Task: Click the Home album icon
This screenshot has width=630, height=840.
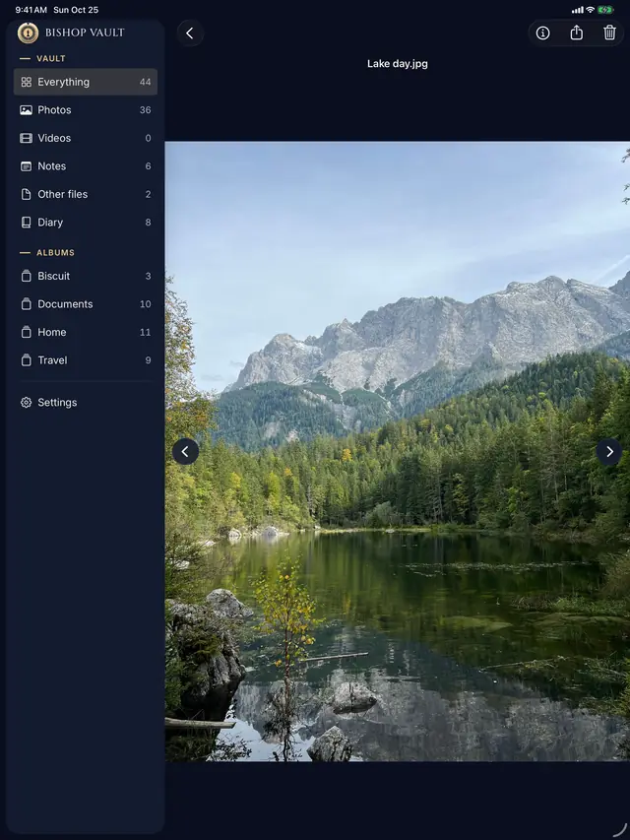Action: click(x=26, y=332)
